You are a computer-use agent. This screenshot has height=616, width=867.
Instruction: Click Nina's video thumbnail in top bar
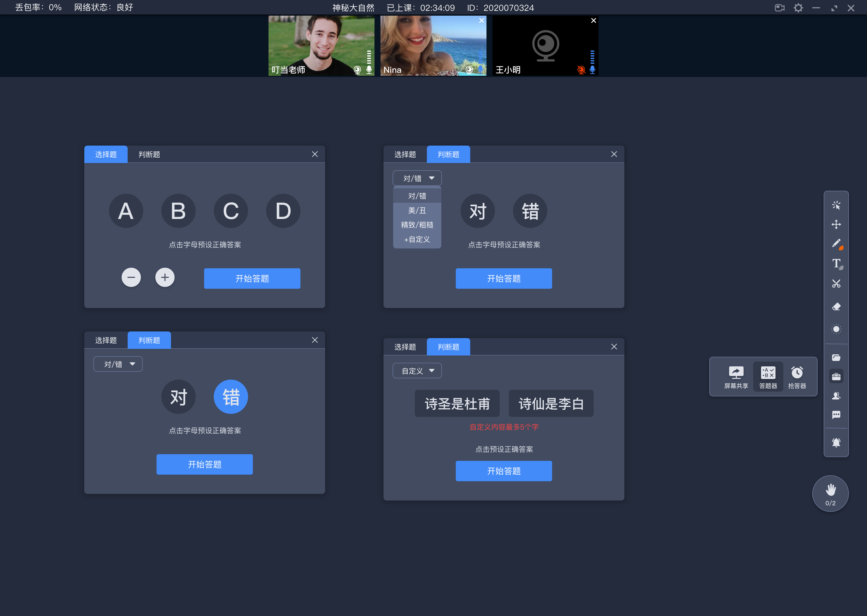coord(433,45)
